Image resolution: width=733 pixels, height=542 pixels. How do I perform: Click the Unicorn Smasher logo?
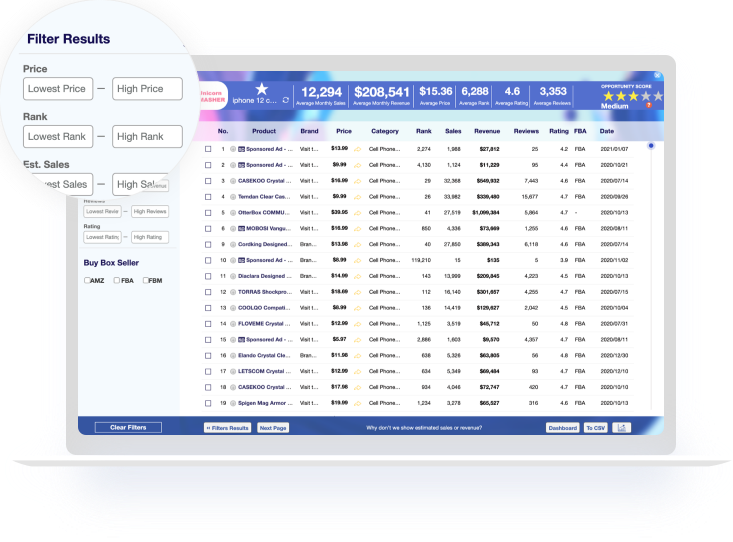coord(212,96)
